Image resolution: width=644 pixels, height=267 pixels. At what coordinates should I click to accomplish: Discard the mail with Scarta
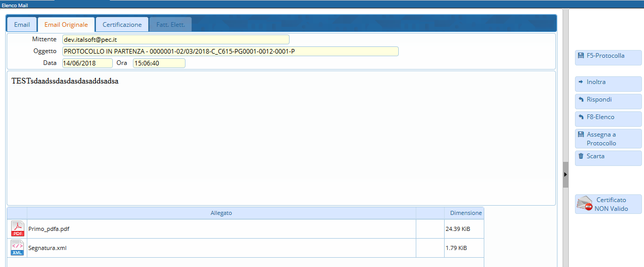click(608, 158)
